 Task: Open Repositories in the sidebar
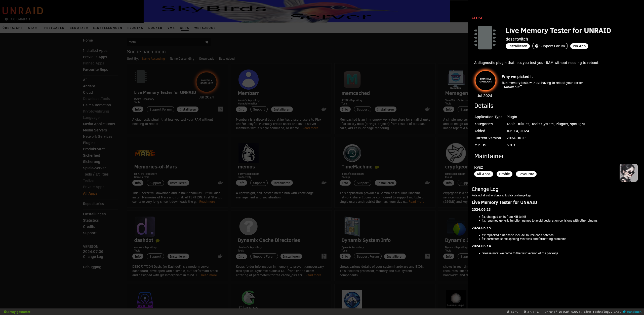pyautogui.click(x=93, y=204)
